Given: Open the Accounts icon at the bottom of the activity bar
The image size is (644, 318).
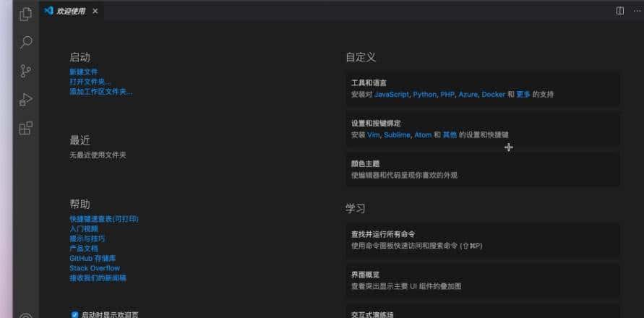Looking at the screenshot, I should 26,316.
